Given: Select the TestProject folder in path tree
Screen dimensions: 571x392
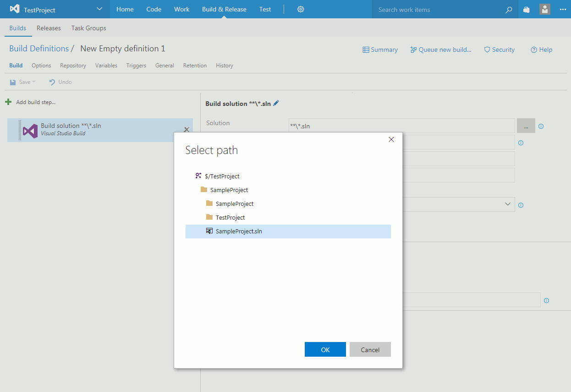Looking at the screenshot, I should coord(230,217).
